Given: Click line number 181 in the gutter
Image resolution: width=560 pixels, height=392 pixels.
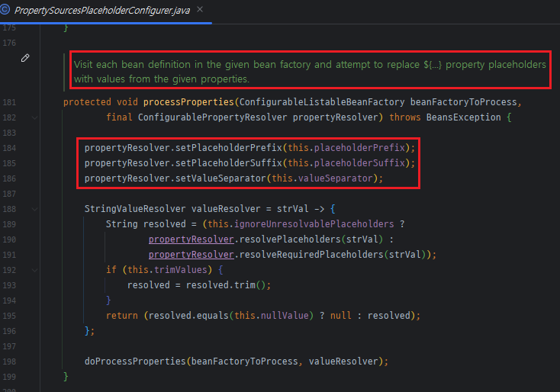Looking at the screenshot, I should [9, 102].
